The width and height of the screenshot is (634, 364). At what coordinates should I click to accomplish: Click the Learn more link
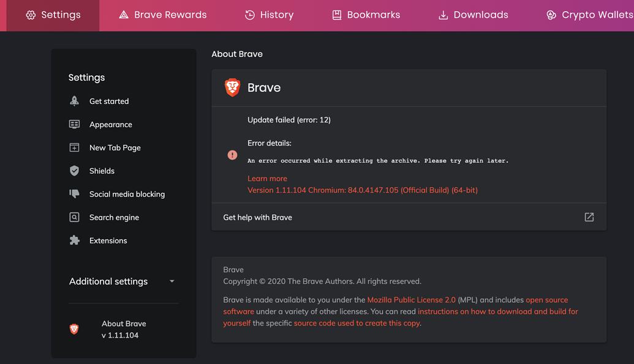[x=267, y=178]
